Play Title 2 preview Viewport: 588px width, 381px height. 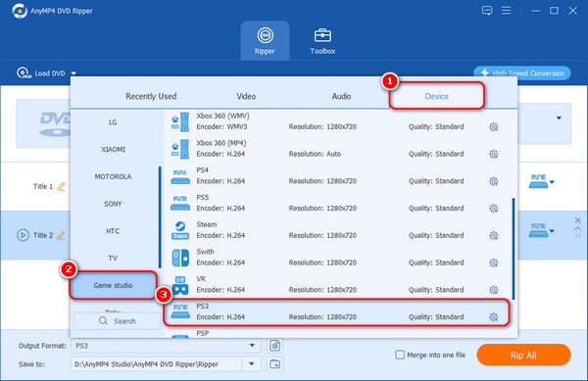point(23,235)
